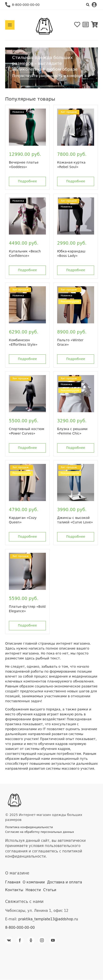
Task: Open Кожаная куртка «Rebel Soul» product image
Action: coord(76,127)
